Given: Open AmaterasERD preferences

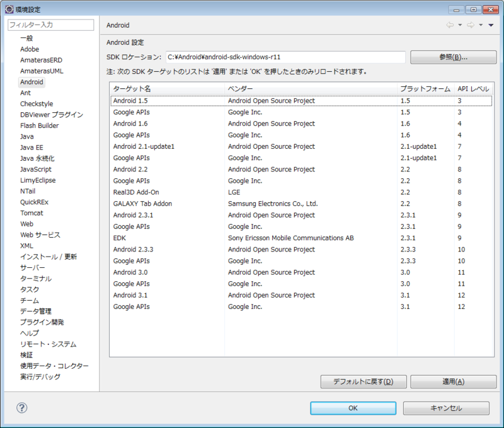Looking at the screenshot, I should [41, 60].
